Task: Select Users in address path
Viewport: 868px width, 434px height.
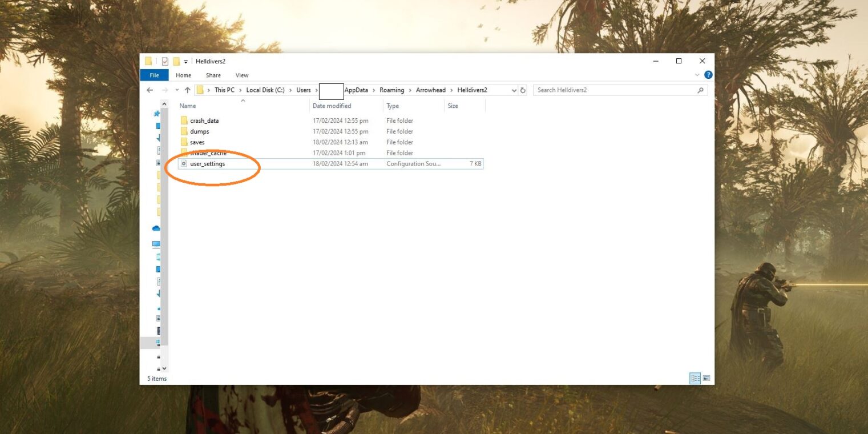Action: click(304, 90)
